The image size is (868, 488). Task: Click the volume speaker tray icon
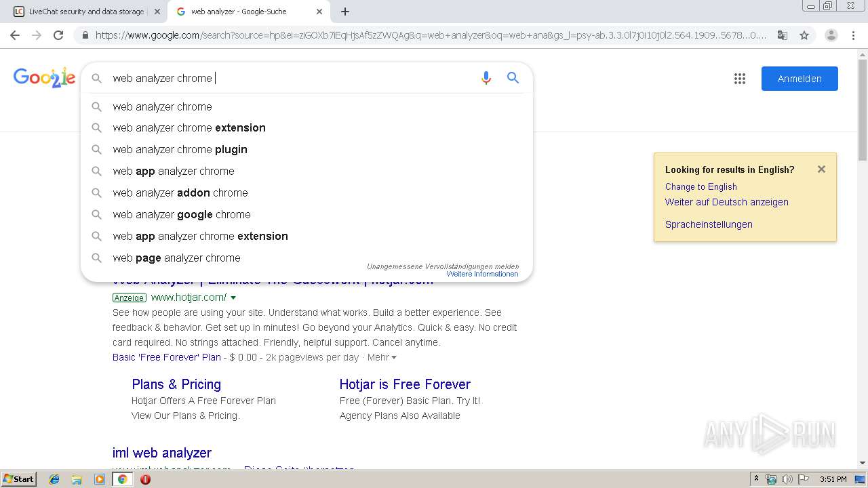tap(787, 479)
